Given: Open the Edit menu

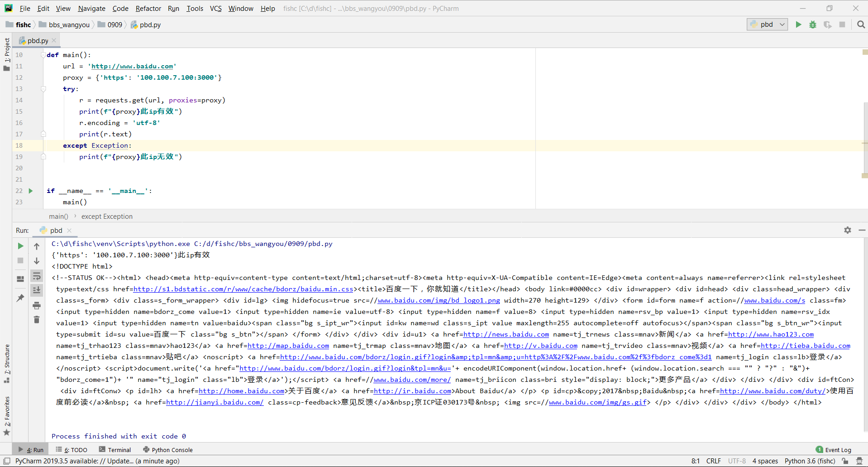Looking at the screenshot, I should point(43,8).
